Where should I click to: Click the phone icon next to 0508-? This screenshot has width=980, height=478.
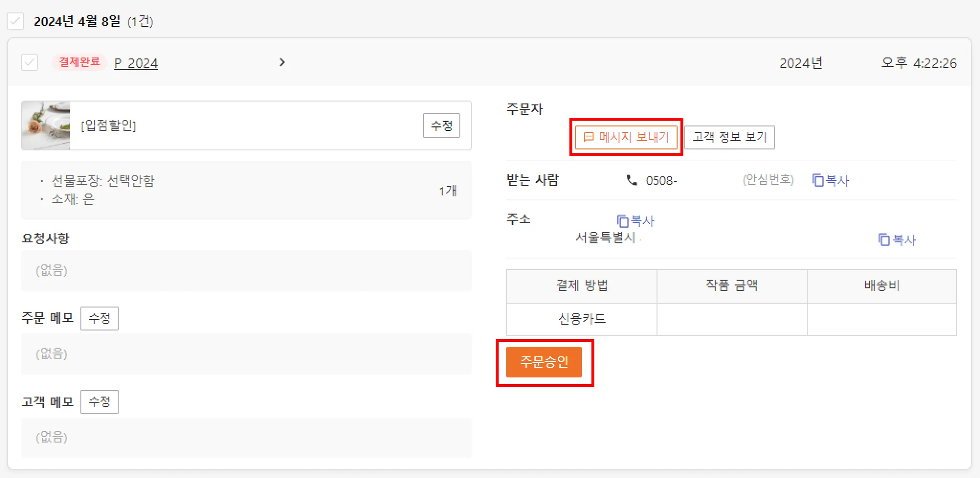632,181
